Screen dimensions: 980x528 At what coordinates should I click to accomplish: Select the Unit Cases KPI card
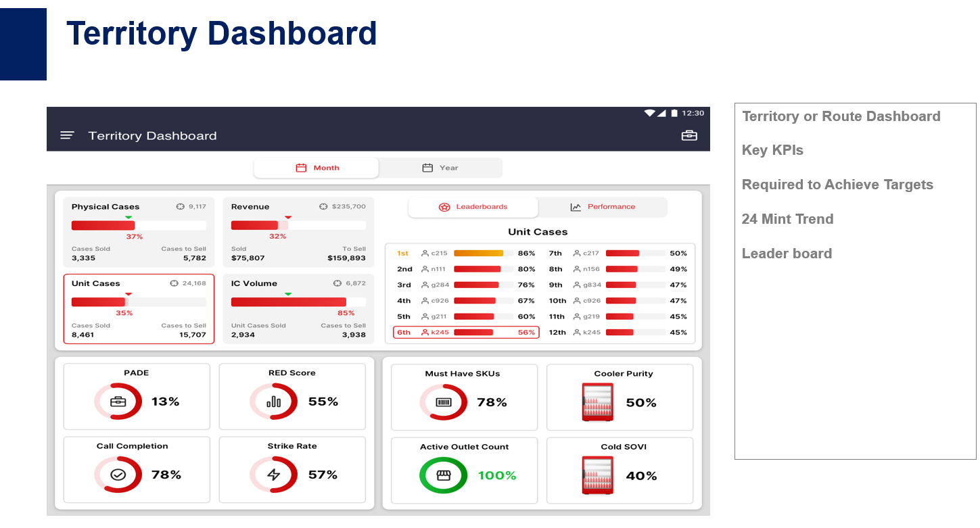(139, 309)
